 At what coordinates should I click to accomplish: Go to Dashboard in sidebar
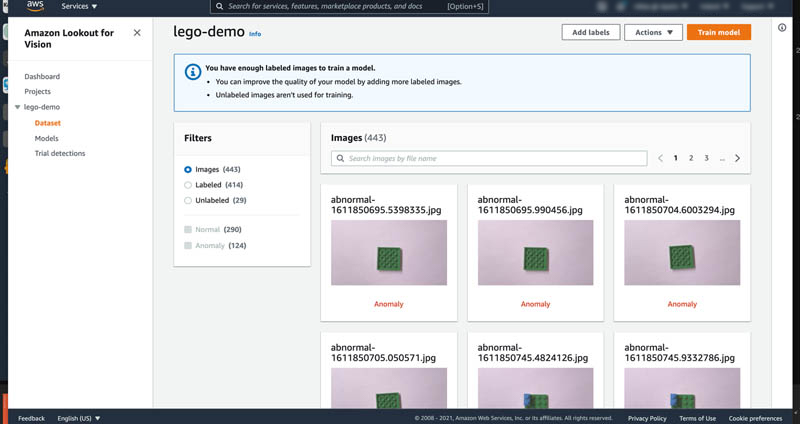[x=42, y=77]
